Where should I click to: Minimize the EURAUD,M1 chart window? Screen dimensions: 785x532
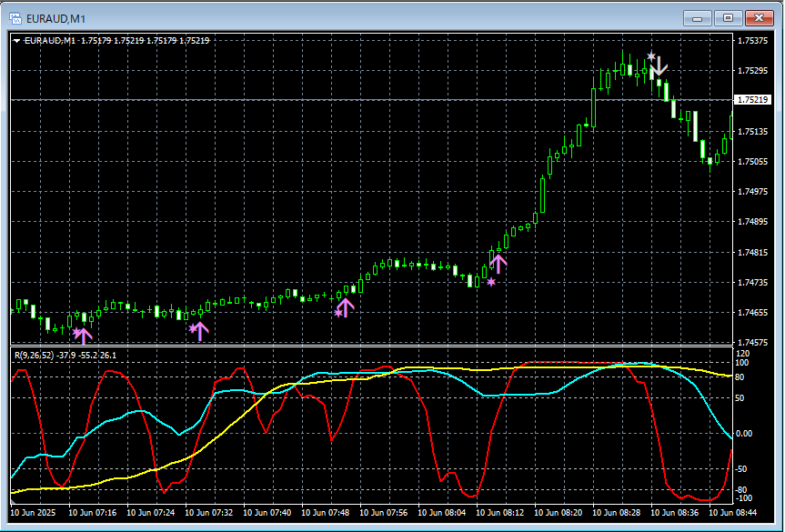click(699, 17)
